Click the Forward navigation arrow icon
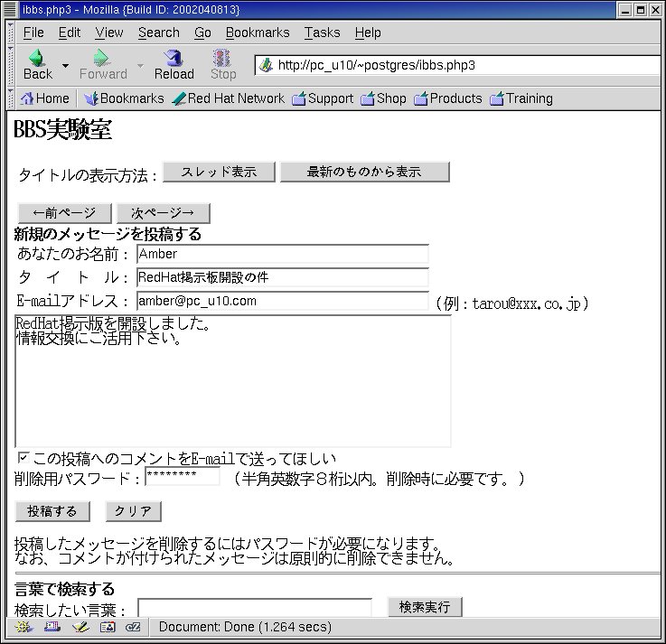Image resolution: width=666 pixels, height=644 pixels. click(x=101, y=58)
